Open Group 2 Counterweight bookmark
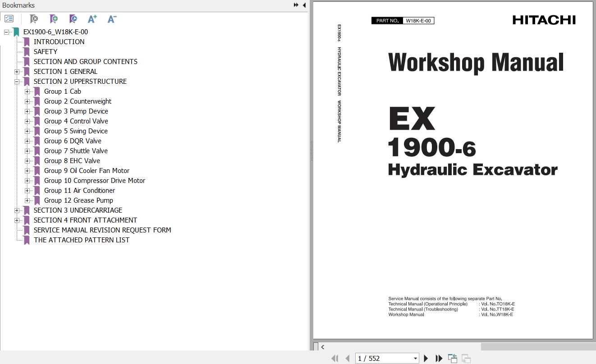The width and height of the screenshot is (596, 364). [x=78, y=101]
